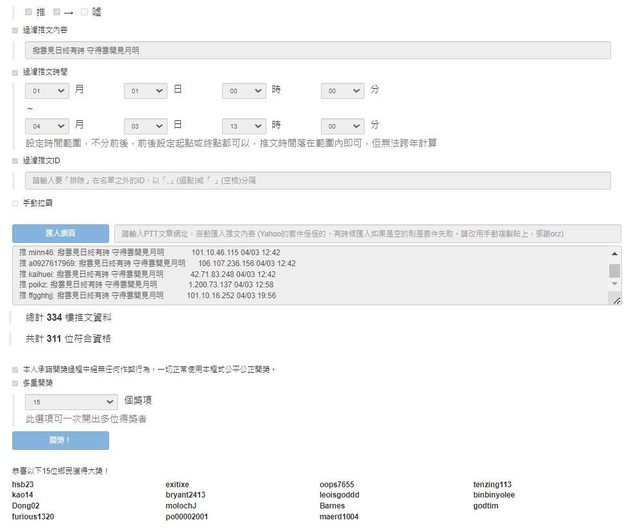Screen dimensions: 640x529
Task: Expand the start minute dropdown
Action: click(342, 91)
